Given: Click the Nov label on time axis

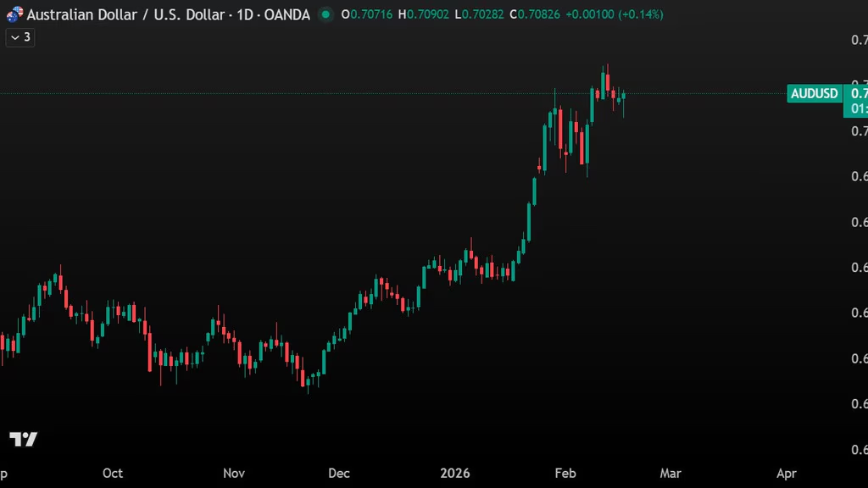Looking at the screenshot, I should (x=232, y=473).
